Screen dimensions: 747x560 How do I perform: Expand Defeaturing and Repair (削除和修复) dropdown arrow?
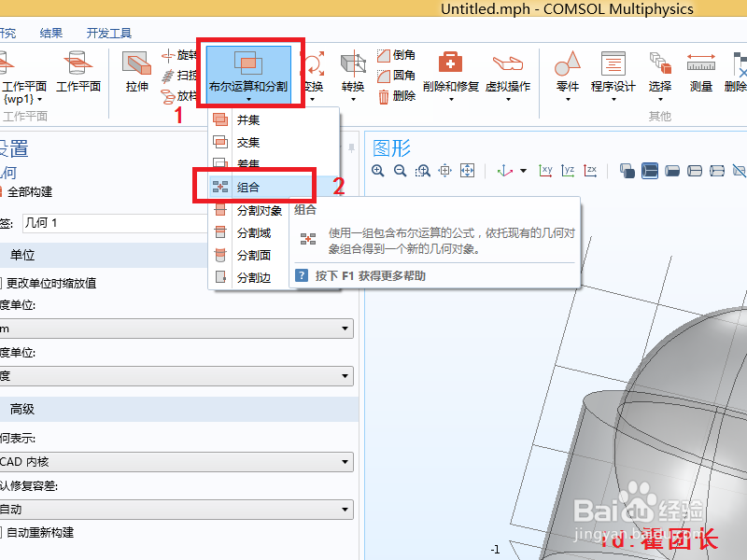point(451,99)
